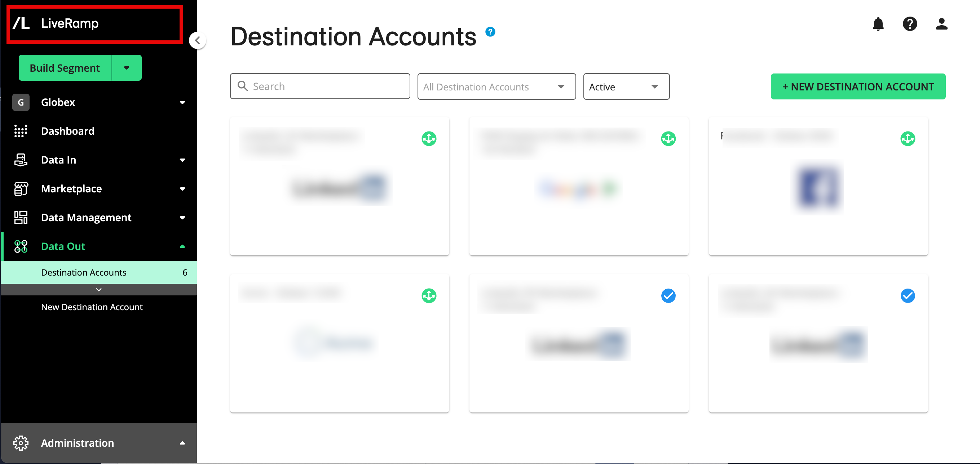Select New Destination Account in the sidebar
The height and width of the screenshot is (464, 980).
click(92, 307)
